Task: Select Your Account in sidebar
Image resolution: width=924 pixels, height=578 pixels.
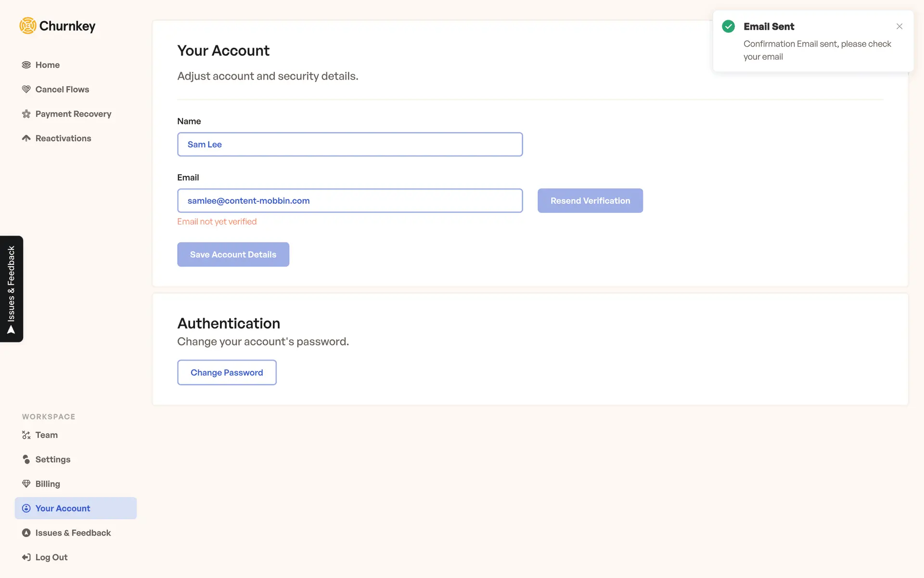Action: [63, 508]
